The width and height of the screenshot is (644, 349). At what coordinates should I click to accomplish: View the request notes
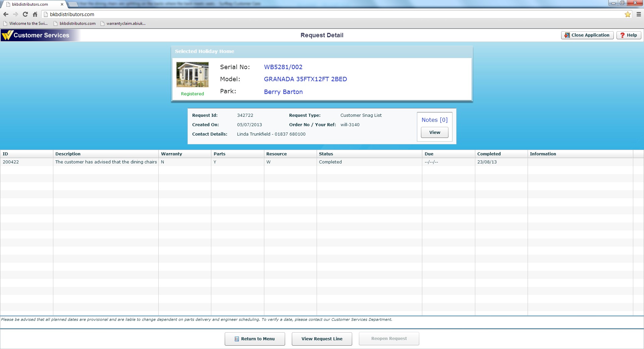pos(434,133)
